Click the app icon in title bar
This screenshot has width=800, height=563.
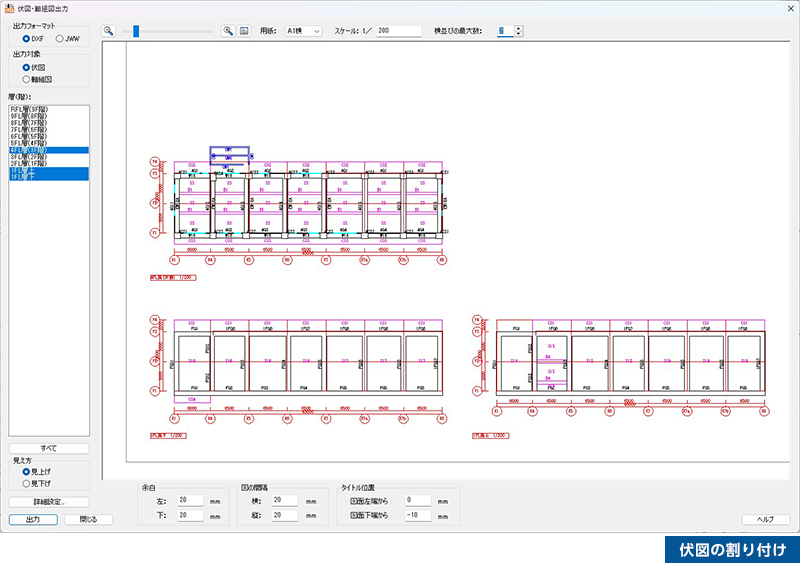pyautogui.click(x=9, y=9)
